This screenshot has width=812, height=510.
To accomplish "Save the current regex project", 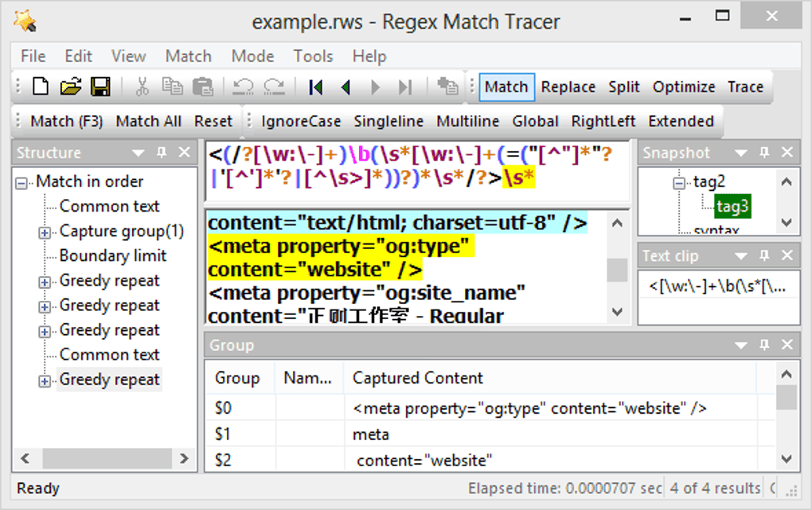I will 100,87.
